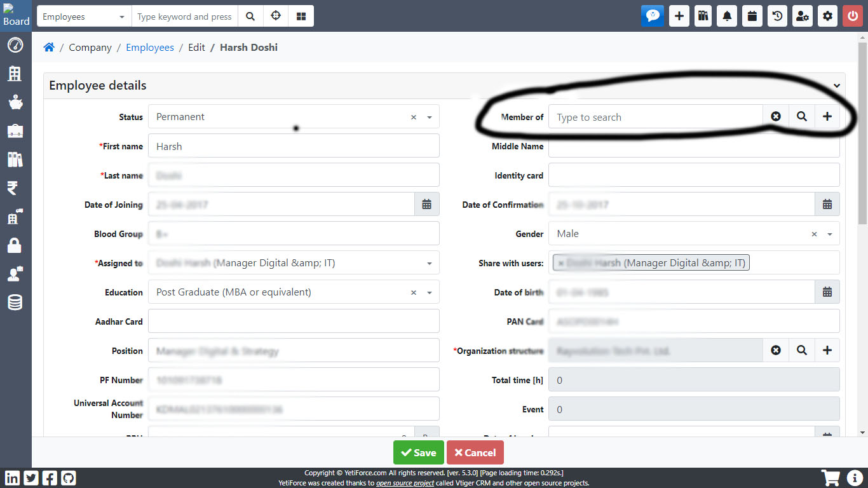The image size is (868, 488).
Task: Click the quick create plus icon
Action: 679,16
